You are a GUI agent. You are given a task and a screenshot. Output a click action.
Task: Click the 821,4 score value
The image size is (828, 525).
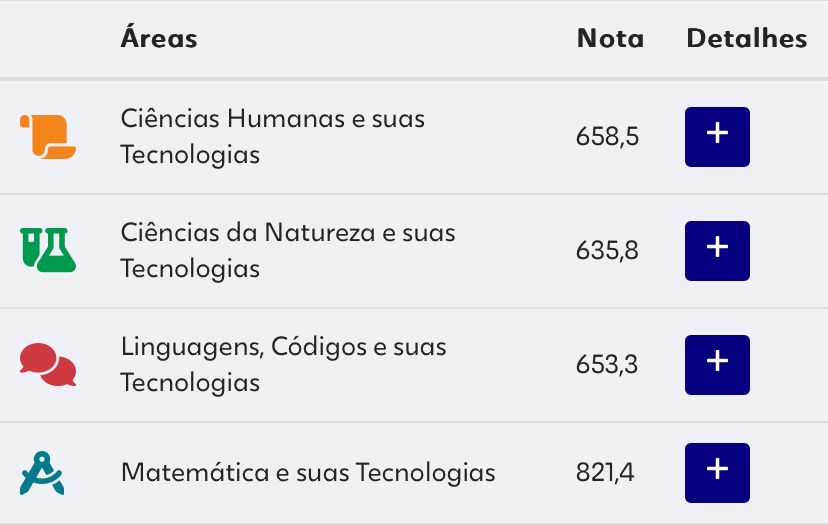pos(606,473)
